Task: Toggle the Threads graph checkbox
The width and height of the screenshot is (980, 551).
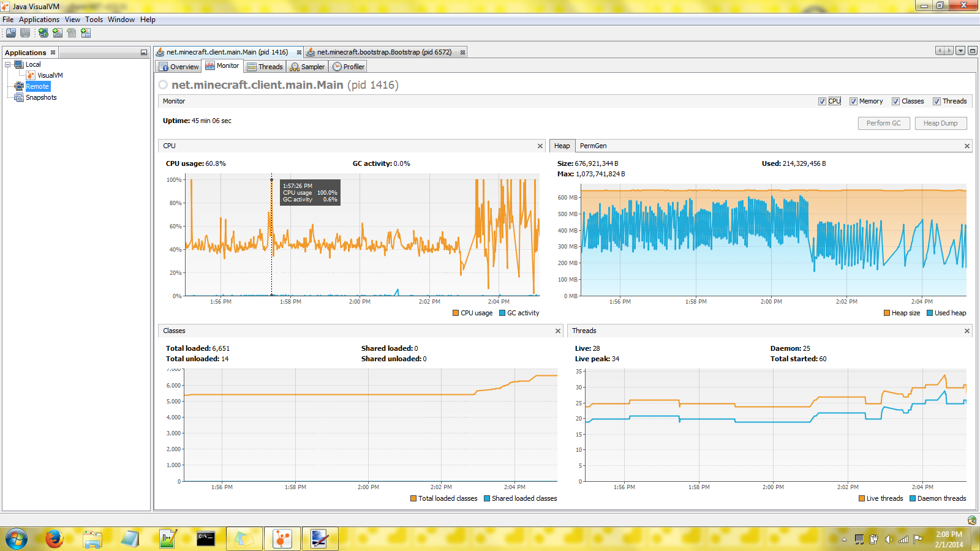Action: pos(937,102)
